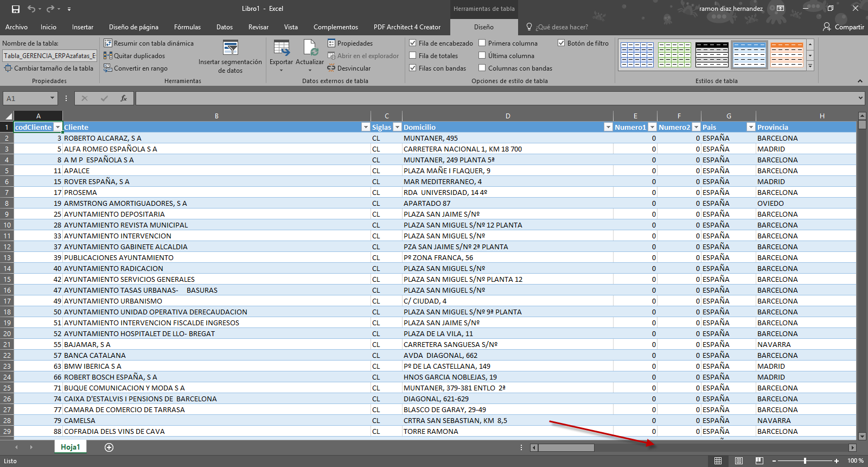
Task: Redo the last action
Action: 50,9
